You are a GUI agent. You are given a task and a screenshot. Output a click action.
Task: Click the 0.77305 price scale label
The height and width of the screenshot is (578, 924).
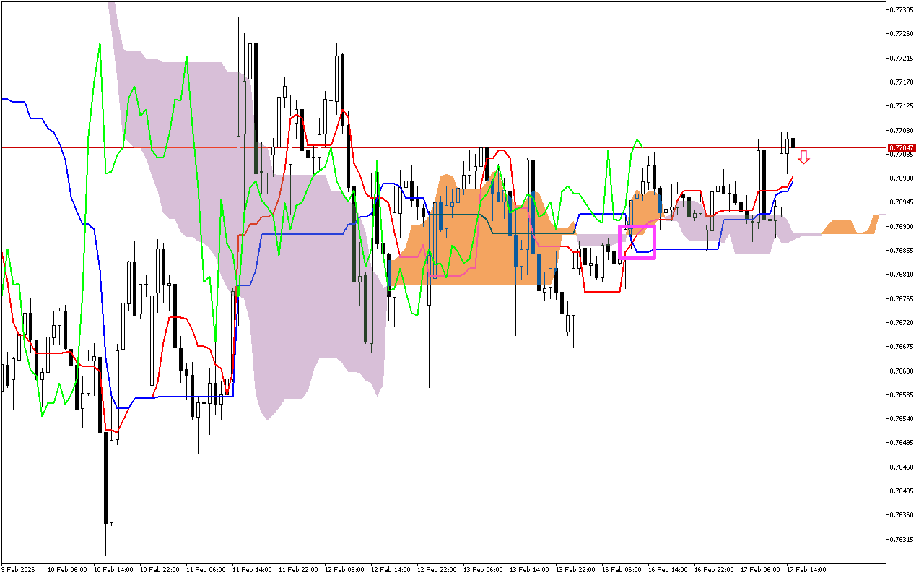pyautogui.click(x=900, y=9)
